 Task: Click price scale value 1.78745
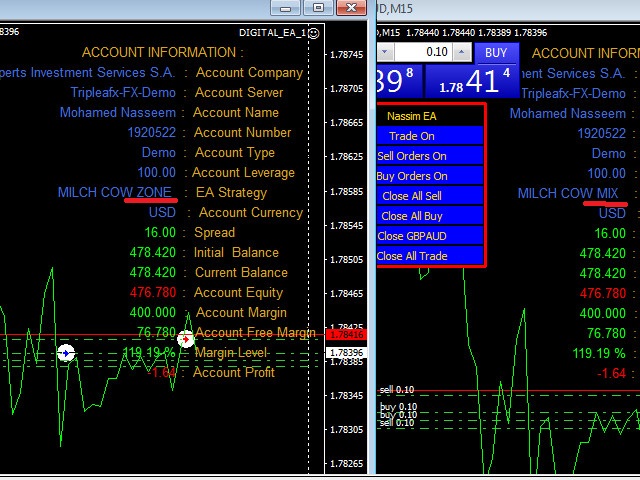coord(347,55)
